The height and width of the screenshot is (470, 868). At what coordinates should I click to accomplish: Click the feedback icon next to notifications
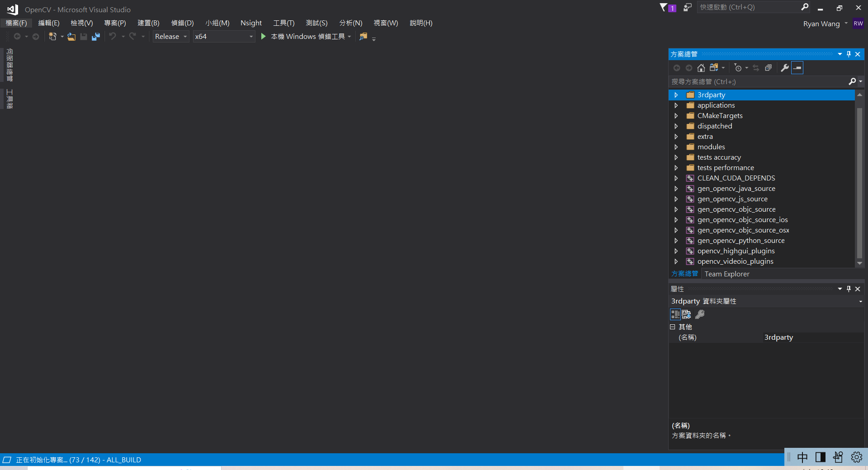[687, 7]
